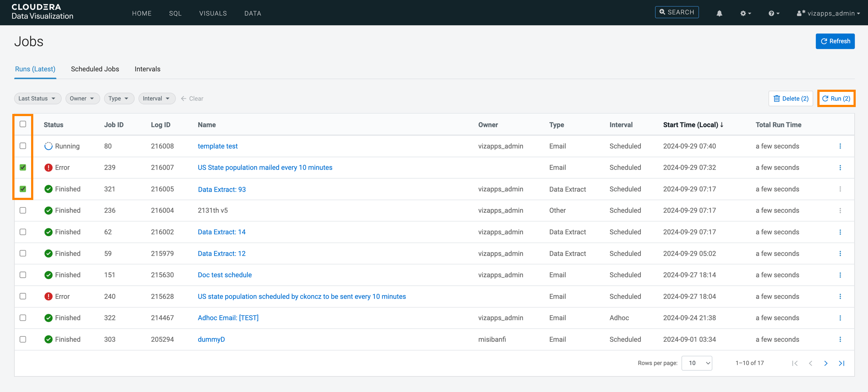The height and width of the screenshot is (392, 868).
Task: Click the Refresh button
Action: click(x=835, y=41)
